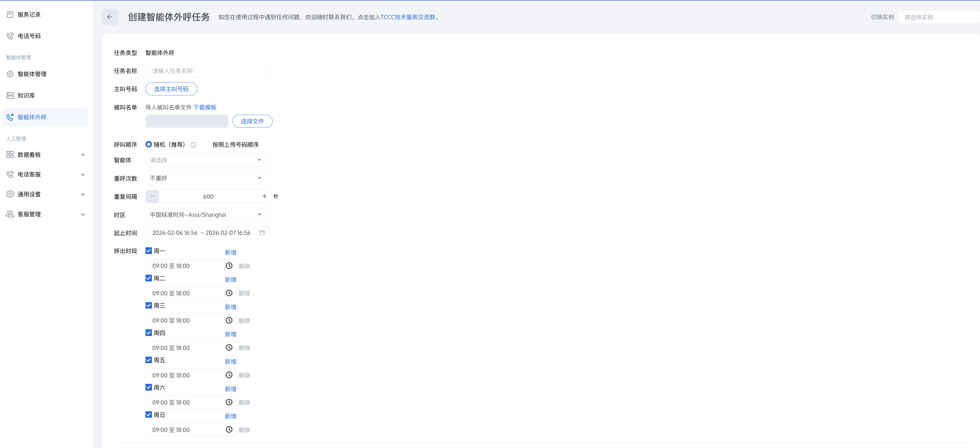Click the info icon beside 随机（推荐）

pyautogui.click(x=193, y=145)
